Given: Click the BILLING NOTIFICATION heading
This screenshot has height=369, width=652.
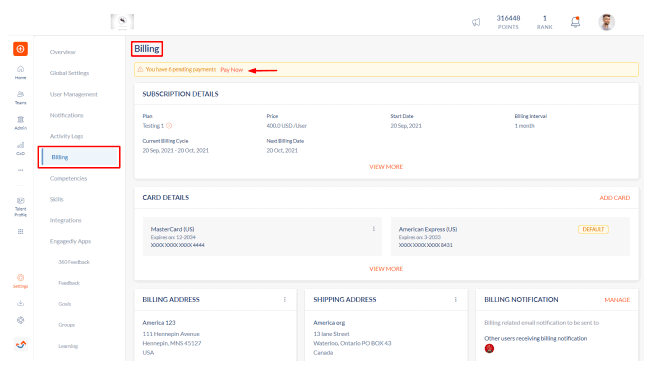Looking at the screenshot, I should point(521,300).
